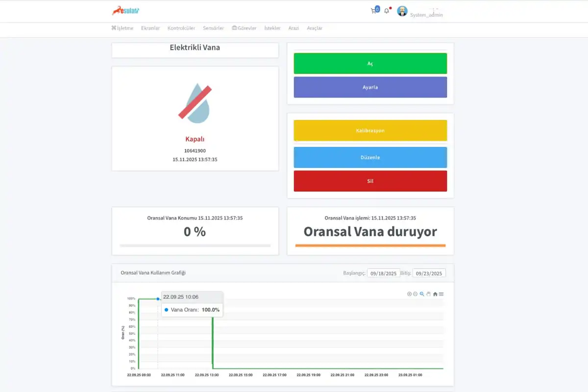
Task: Zoom in on the chart with plus icon
Action: 410,294
